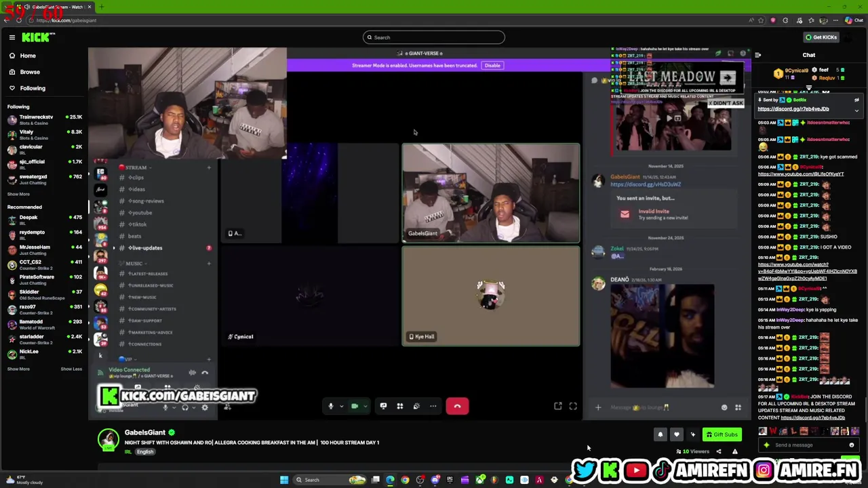Screen dimensions: 868x488
Task: Toggle noise suppression in Video Connected panel
Action: coord(192,373)
